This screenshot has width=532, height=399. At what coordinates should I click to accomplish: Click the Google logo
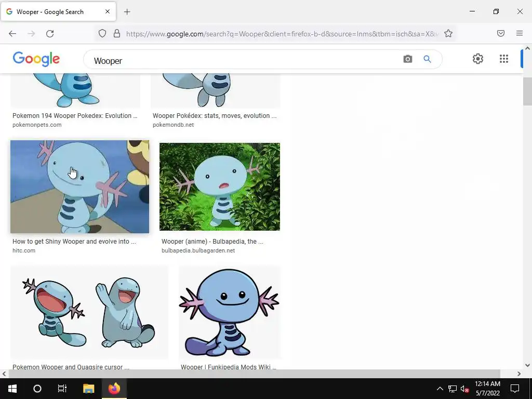point(36,59)
